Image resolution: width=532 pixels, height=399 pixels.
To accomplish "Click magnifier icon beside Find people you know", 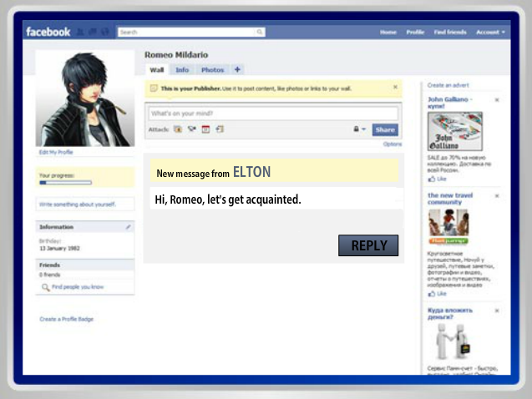I will (x=45, y=287).
